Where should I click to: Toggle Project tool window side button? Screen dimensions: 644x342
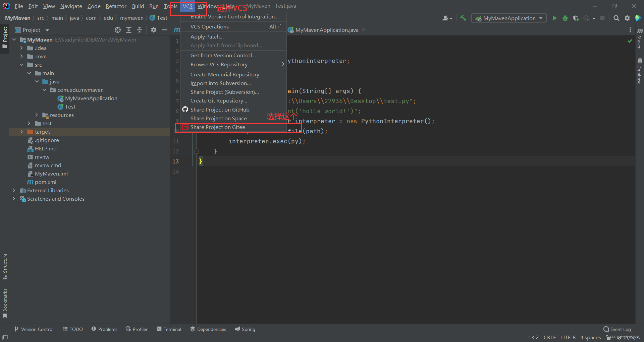(5, 38)
